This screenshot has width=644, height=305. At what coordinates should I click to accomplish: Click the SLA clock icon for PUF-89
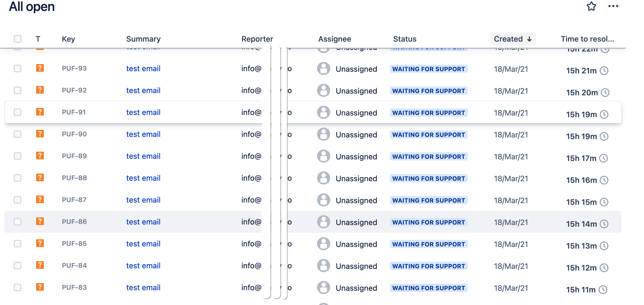coord(603,158)
